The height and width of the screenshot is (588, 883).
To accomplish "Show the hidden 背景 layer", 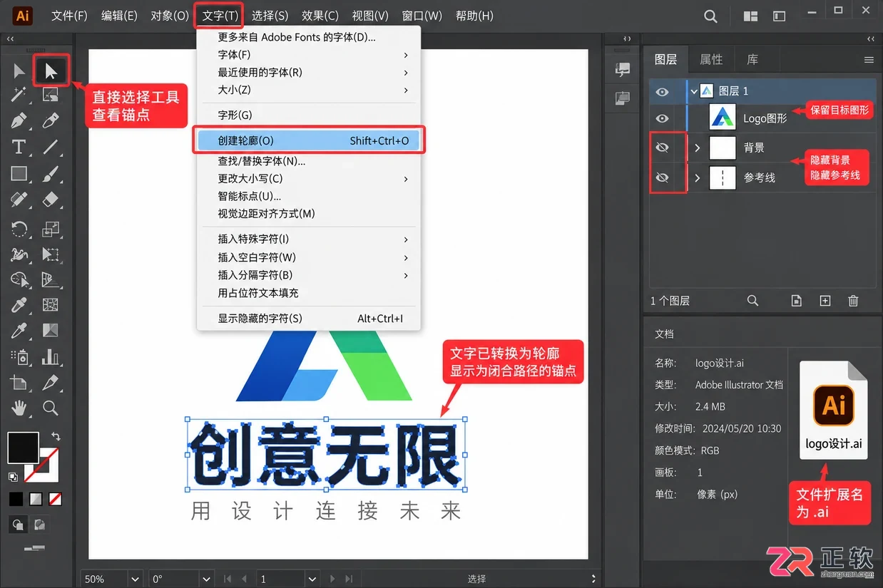I will pyautogui.click(x=662, y=148).
